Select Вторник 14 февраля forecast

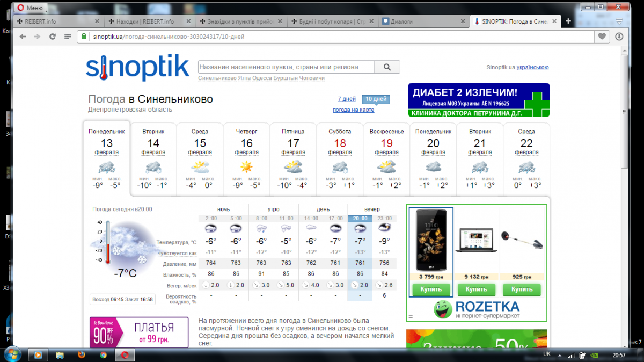tap(153, 160)
